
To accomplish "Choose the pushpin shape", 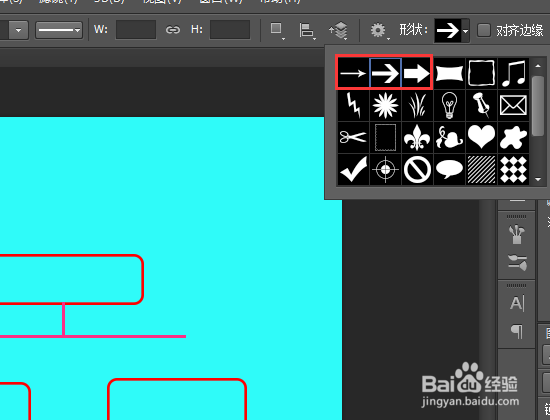I will tap(481, 105).
